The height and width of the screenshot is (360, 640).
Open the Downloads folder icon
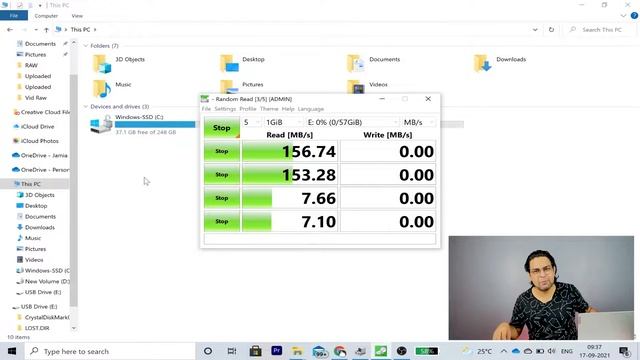pos(483,64)
